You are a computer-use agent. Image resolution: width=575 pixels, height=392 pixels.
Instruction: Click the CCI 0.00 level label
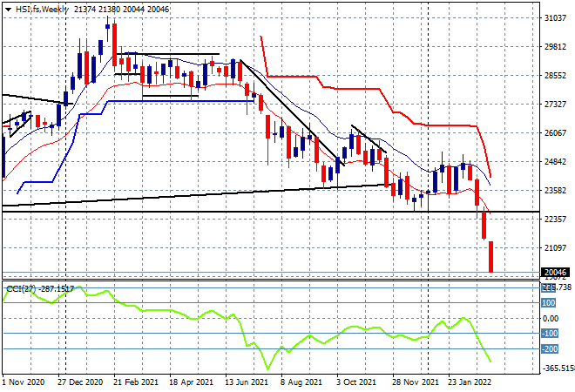point(551,319)
